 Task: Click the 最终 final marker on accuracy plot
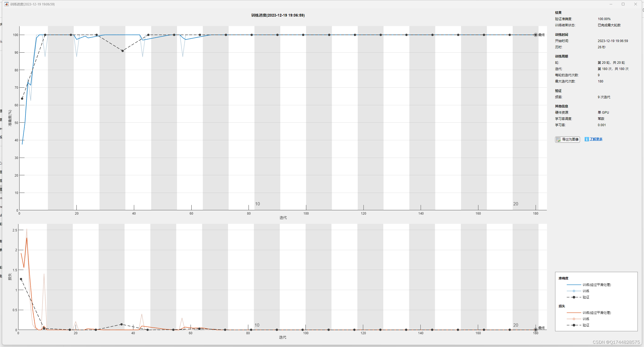536,35
